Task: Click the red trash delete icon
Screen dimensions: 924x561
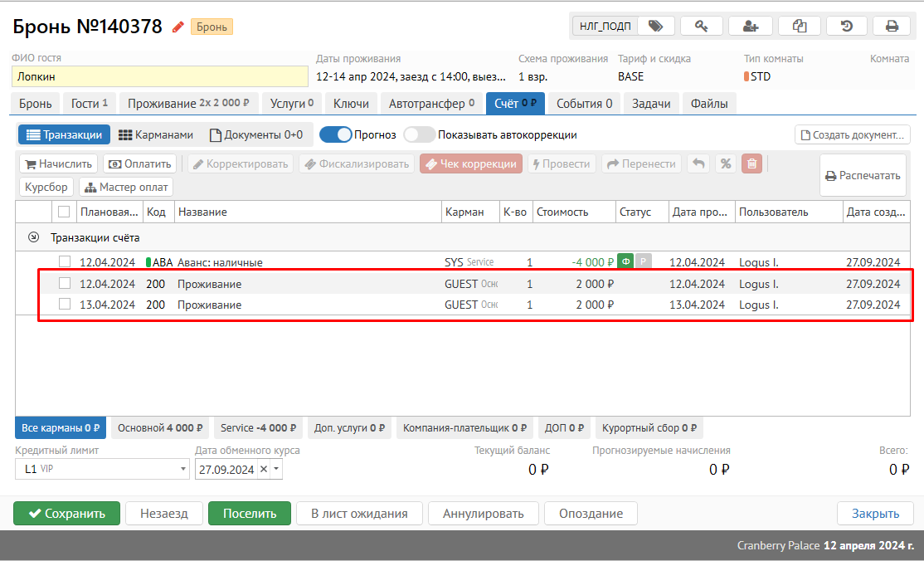Action: [x=751, y=163]
